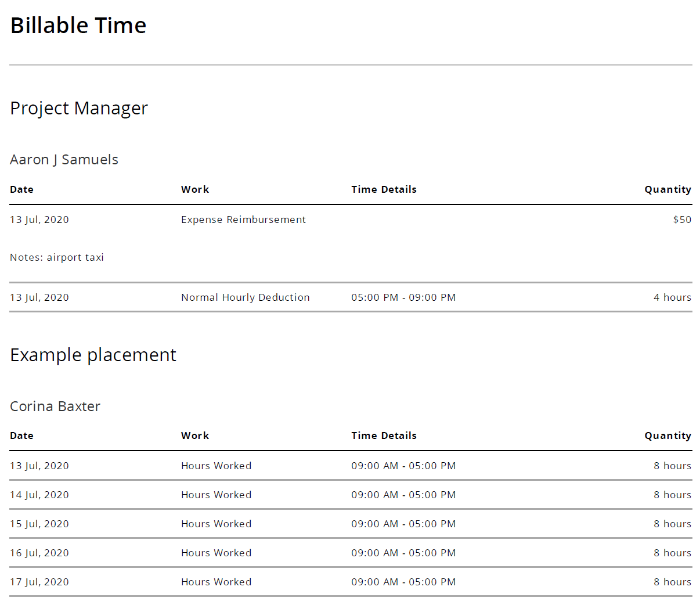Click the name Corina Baxter
The width and height of the screenshot is (700, 601).
(55, 406)
